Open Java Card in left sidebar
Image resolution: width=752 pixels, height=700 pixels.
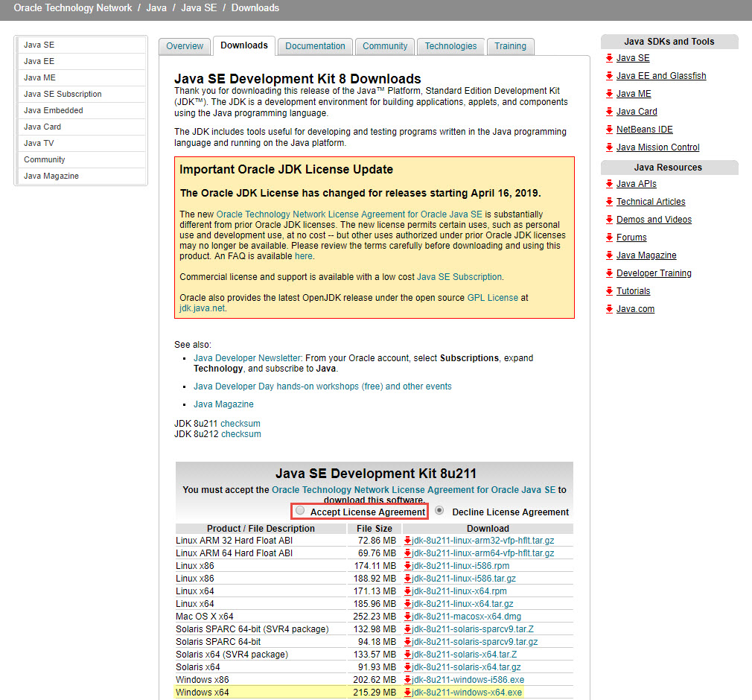click(81, 127)
